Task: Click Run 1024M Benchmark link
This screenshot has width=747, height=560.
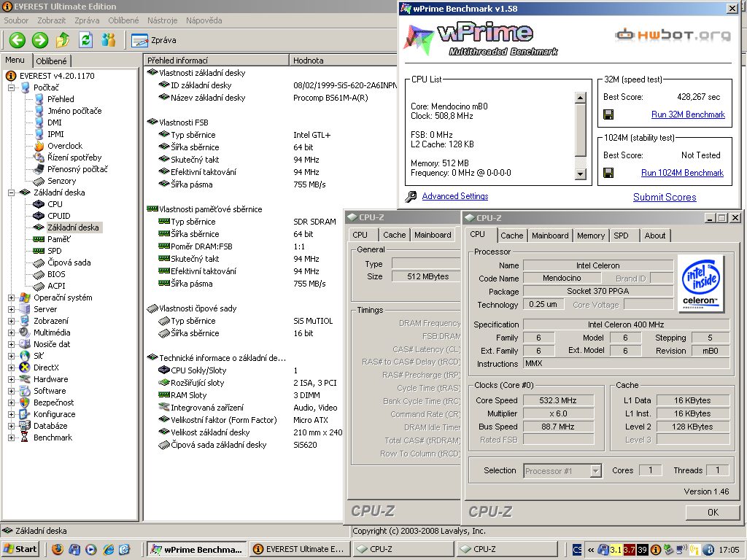Action: [682, 173]
